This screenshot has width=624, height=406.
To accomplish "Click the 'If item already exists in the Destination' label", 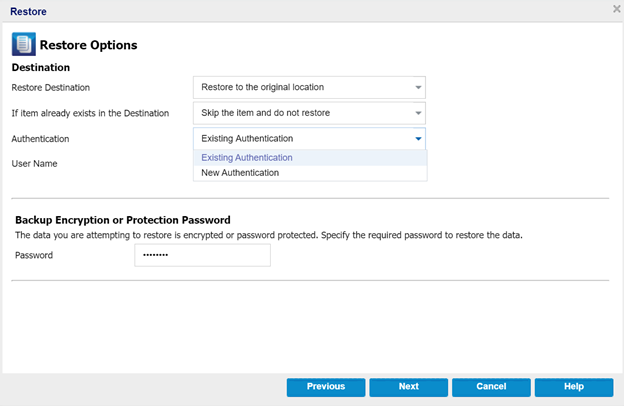I will click(x=90, y=113).
